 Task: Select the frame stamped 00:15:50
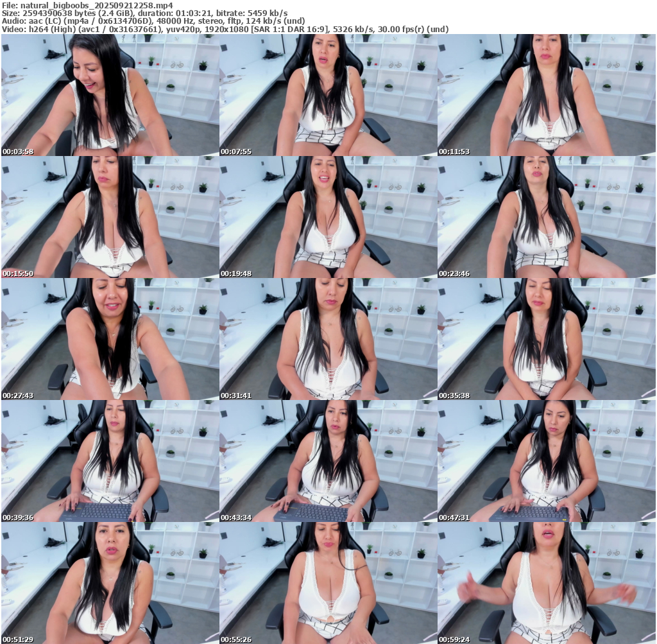point(110,217)
